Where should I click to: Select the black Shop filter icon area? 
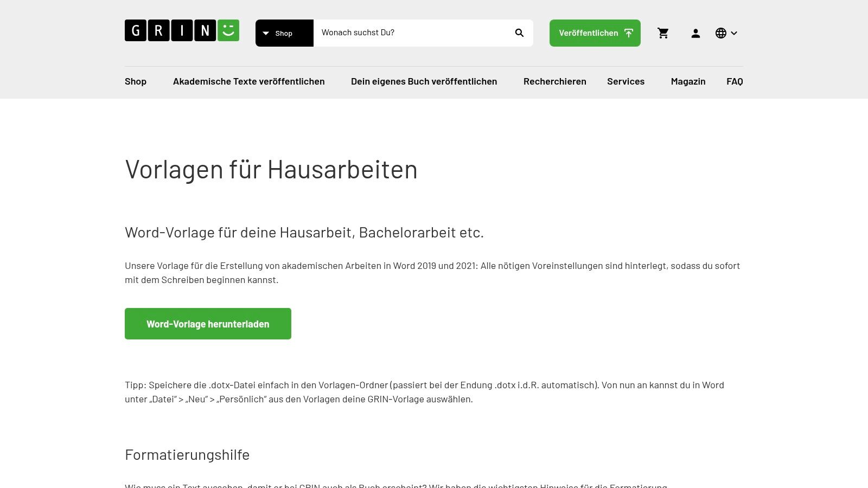tap(284, 33)
